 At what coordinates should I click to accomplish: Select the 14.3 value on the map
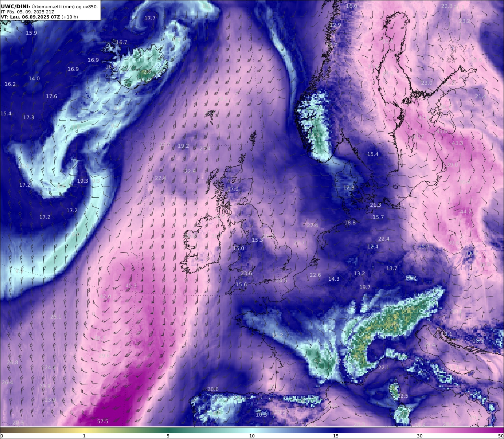[x=334, y=279]
